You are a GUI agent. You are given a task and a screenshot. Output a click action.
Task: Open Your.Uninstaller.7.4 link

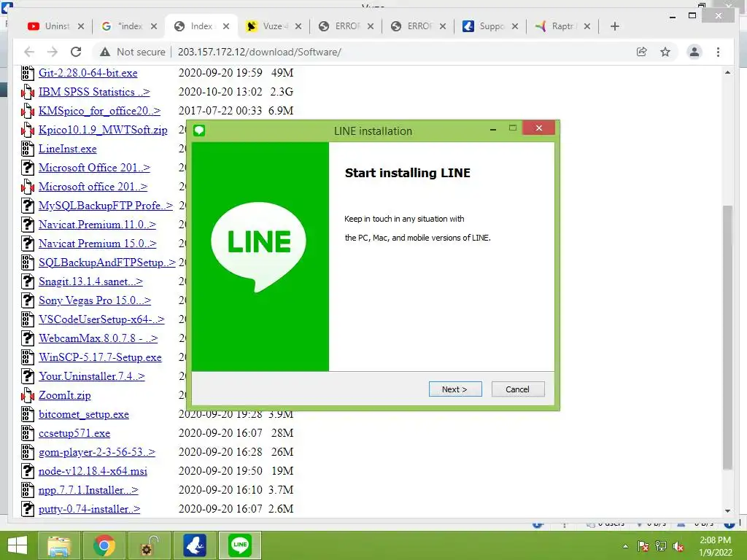coord(91,376)
